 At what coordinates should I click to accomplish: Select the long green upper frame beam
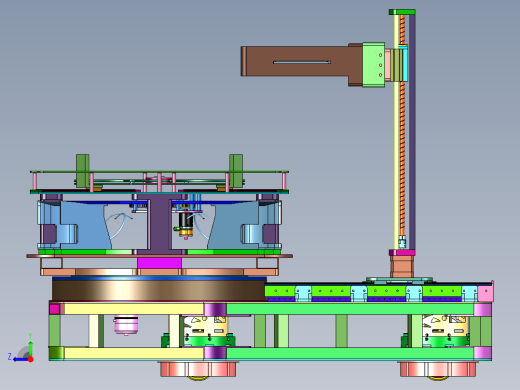pos(350,309)
